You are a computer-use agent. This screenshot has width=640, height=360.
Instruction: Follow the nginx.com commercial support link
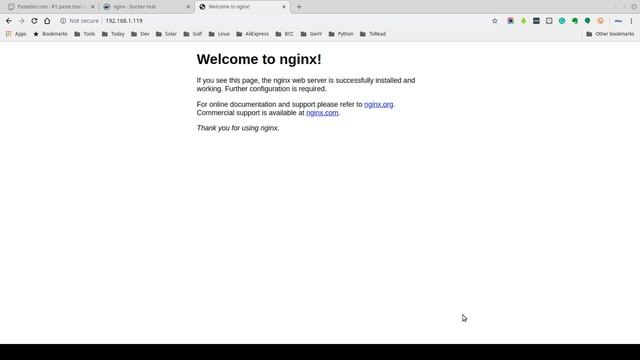[322, 113]
